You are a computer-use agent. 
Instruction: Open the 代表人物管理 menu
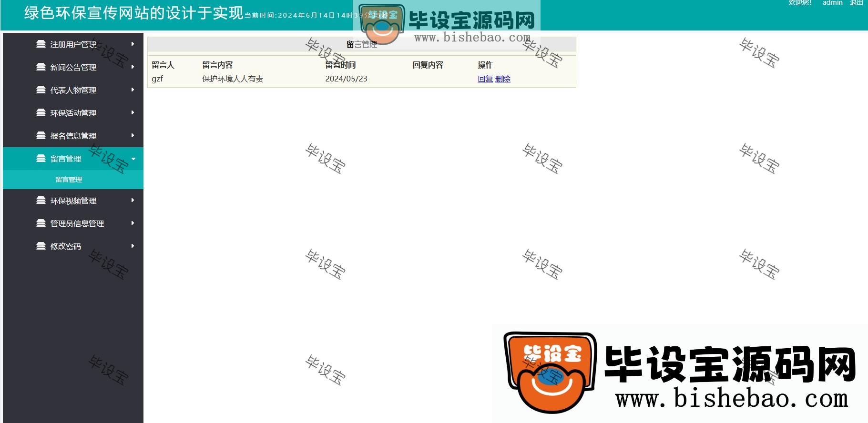(x=73, y=90)
